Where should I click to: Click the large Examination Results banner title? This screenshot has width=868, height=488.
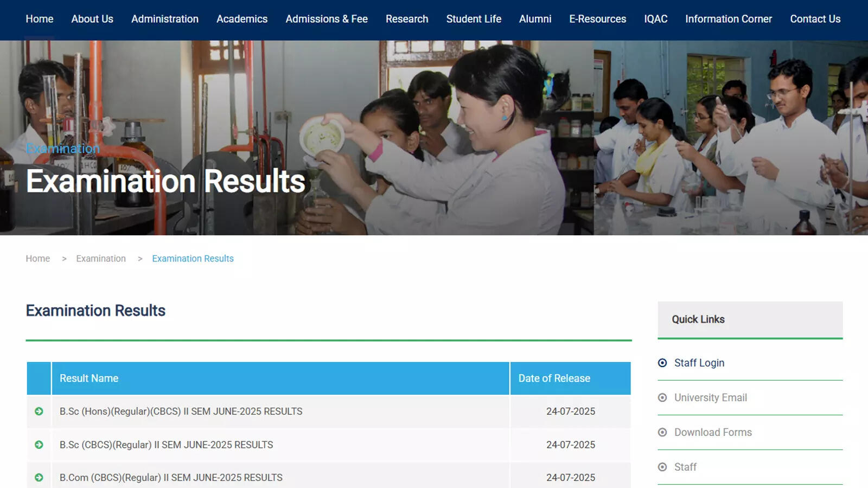(x=165, y=181)
